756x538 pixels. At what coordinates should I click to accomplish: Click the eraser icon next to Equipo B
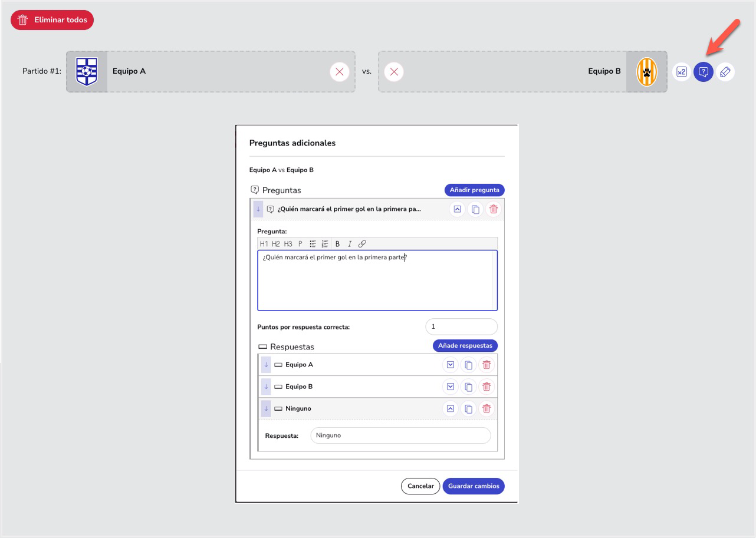click(725, 72)
